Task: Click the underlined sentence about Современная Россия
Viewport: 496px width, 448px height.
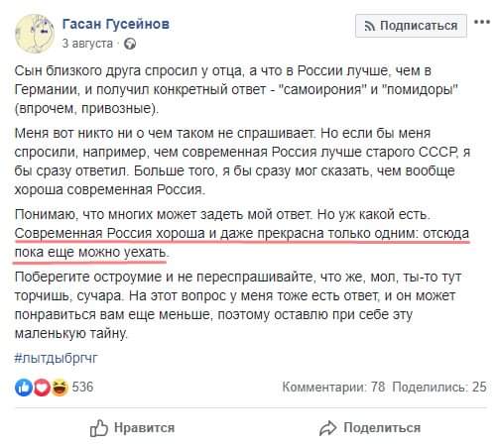Action: click(x=242, y=243)
